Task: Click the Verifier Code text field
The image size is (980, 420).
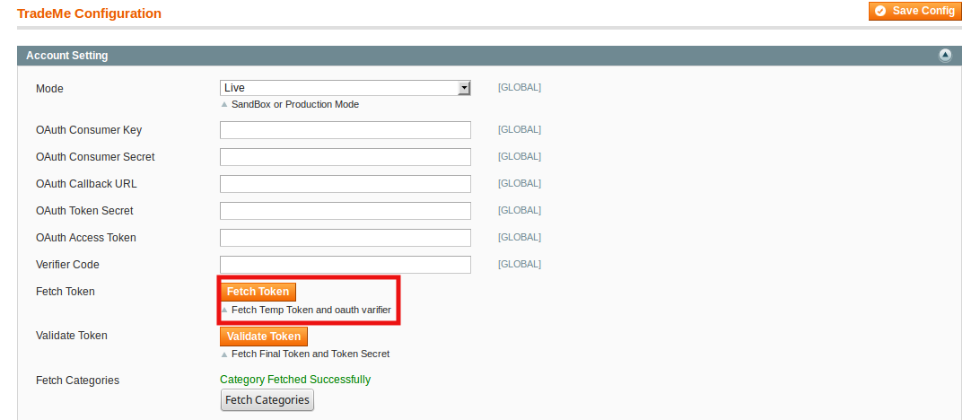Action: tap(346, 265)
